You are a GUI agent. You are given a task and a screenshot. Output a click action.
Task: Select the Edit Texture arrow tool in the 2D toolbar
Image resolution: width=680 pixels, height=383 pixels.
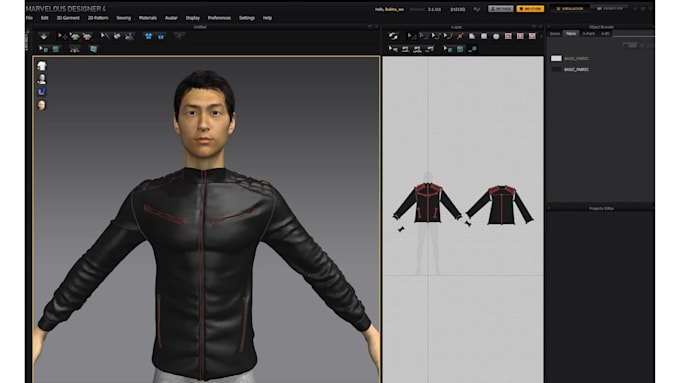pos(448,49)
